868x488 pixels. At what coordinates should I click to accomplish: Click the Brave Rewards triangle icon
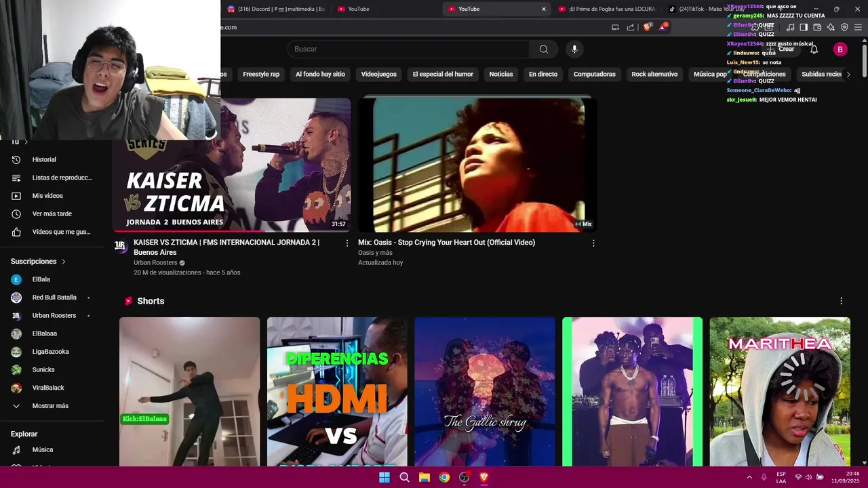(663, 27)
